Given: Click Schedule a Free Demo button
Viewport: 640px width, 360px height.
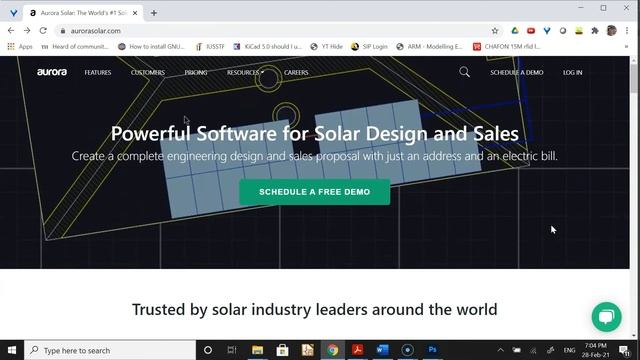Looking at the screenshot, I should [x=314, y=192].
